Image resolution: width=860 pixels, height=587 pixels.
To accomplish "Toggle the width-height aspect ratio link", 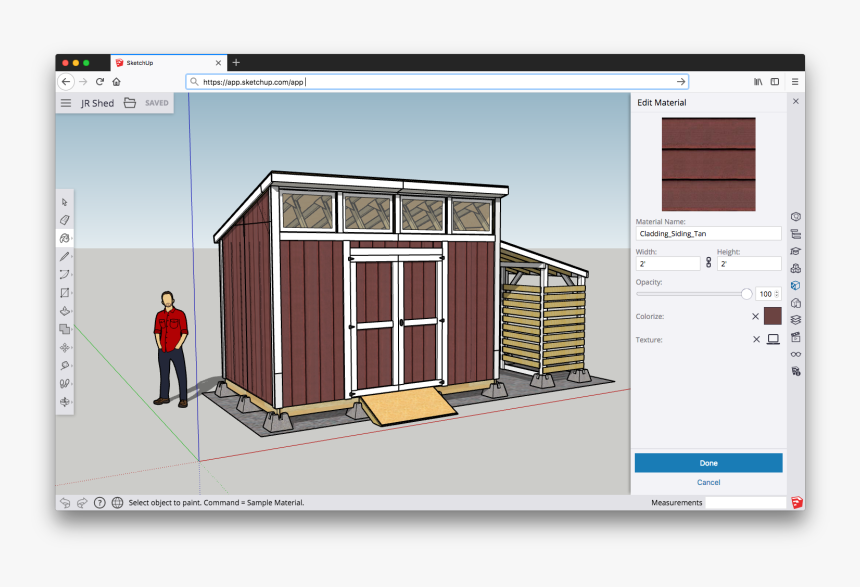I will point(708,263).
